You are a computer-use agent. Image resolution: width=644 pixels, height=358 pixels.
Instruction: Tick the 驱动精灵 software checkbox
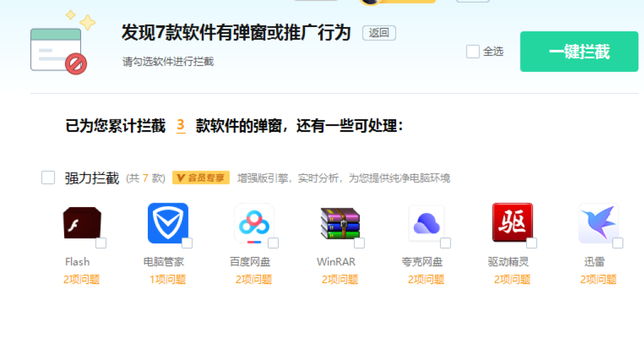click(532, 243)
